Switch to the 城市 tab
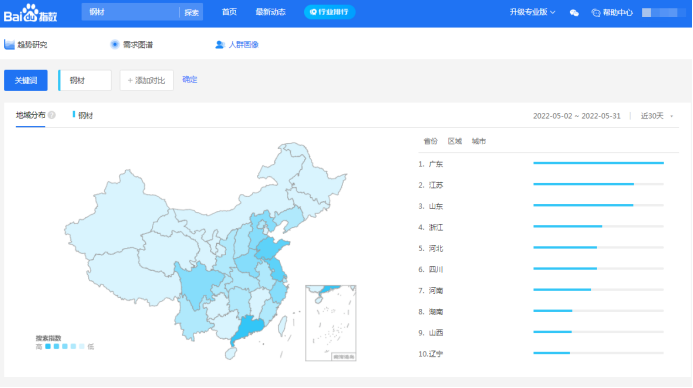The width and height of the screenshot is (693, 388). pyautogui.click(x=479, y=141)
